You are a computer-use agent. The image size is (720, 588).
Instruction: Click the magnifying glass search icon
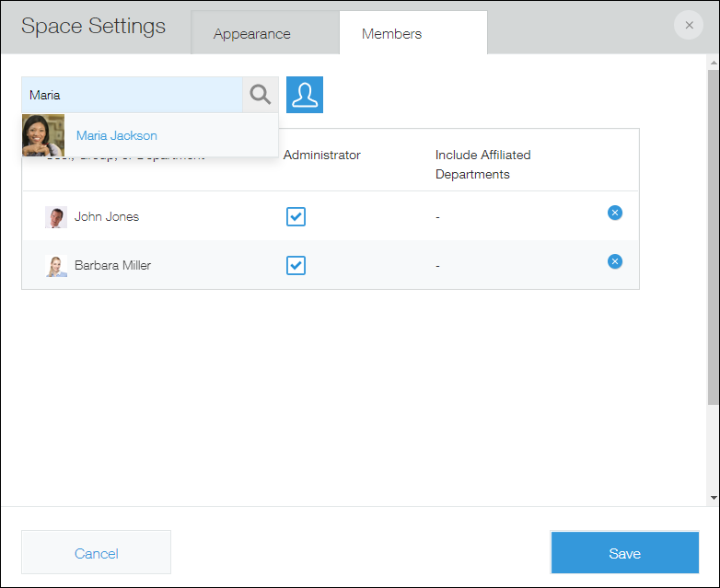(x=261, y=95)
